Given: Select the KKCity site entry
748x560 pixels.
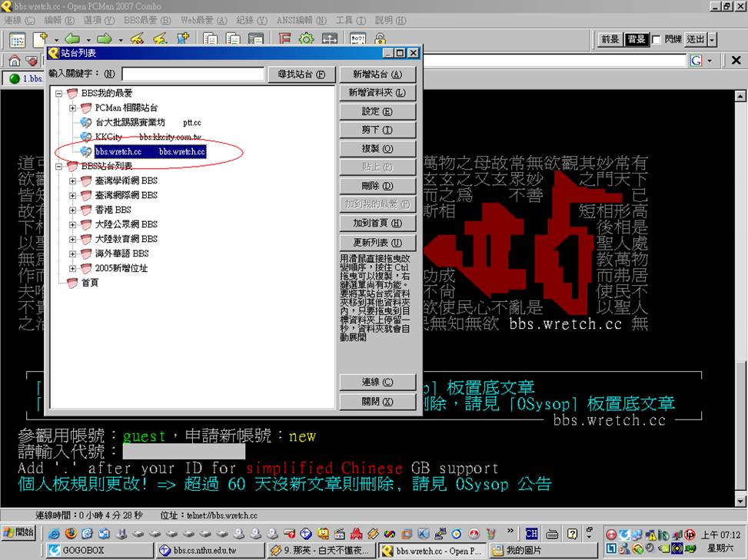Looking at the screenshot, I should tap(108, 137).
